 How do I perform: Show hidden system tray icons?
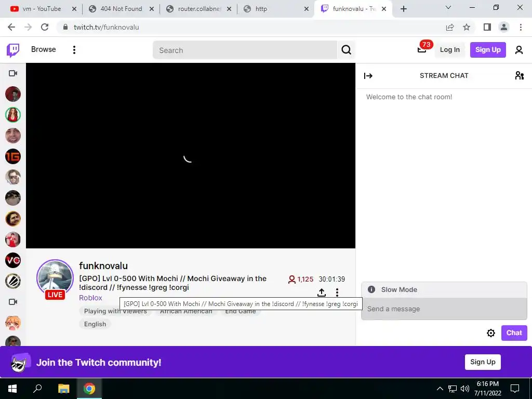440,389
